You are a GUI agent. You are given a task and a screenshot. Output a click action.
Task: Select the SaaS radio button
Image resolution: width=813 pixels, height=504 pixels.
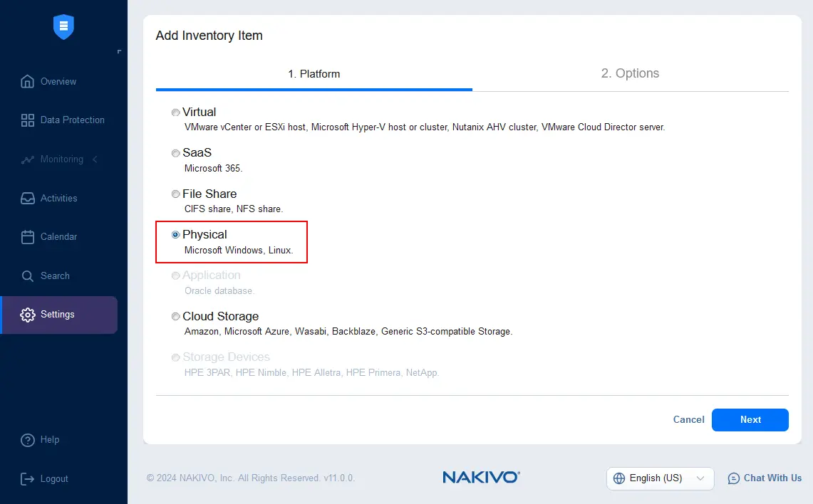point(176,153)
